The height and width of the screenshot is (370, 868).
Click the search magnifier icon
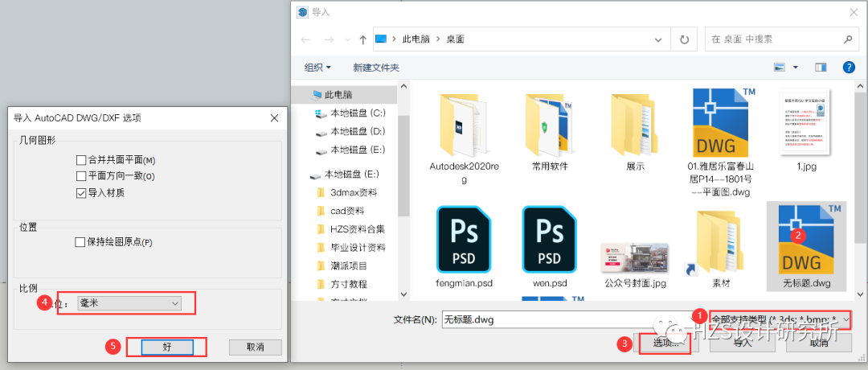coord(848,39)
